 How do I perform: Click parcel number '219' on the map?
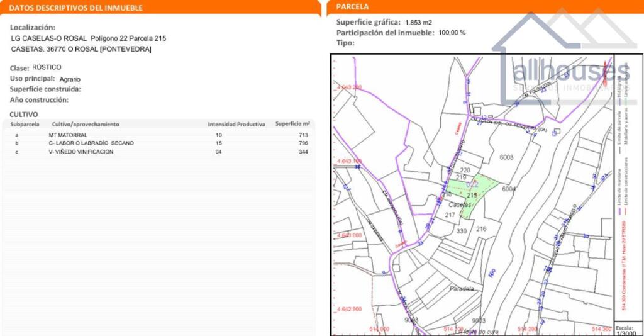(461, 177)
